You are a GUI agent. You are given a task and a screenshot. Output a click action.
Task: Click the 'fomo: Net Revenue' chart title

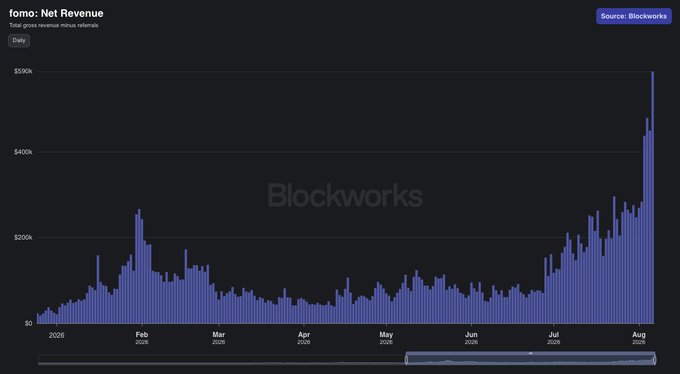(56, 13)
